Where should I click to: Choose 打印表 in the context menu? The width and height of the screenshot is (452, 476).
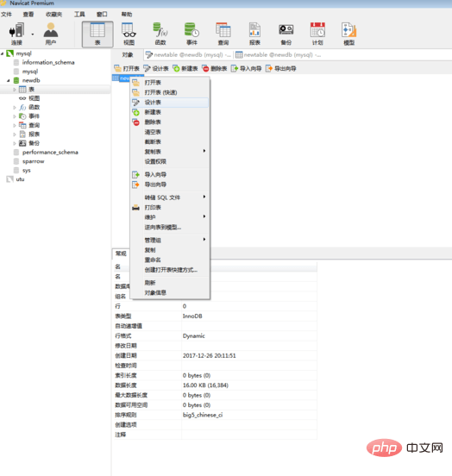(170, 208)
